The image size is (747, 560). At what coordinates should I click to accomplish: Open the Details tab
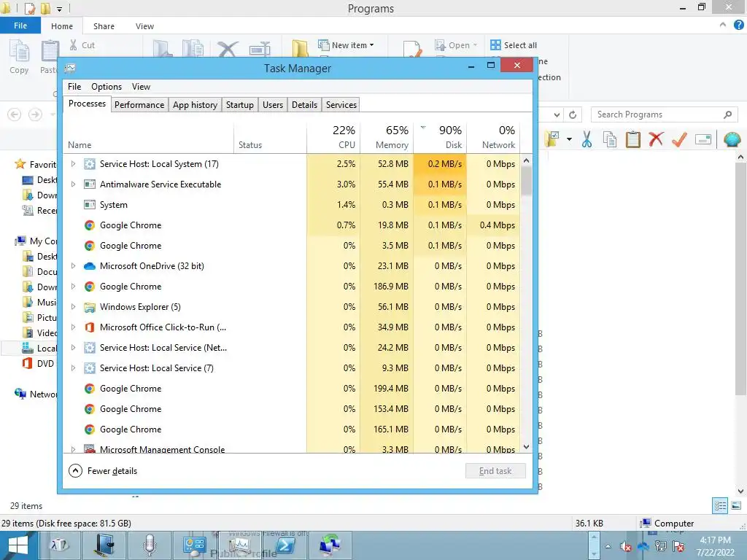click(x=304, y=105)
